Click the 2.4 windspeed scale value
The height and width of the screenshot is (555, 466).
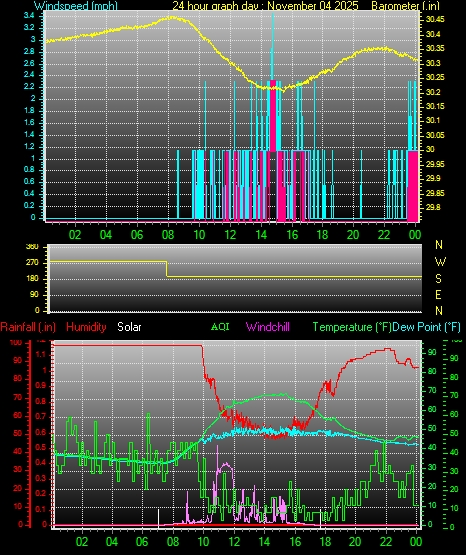(x=29, y=75)
